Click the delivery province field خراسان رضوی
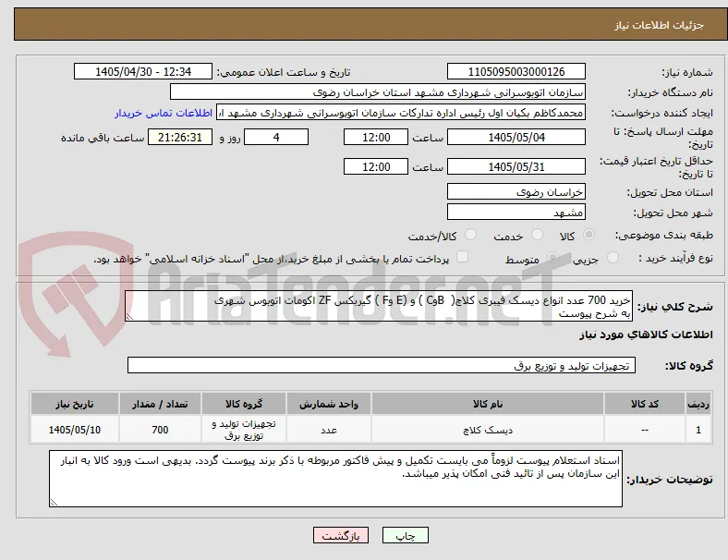The width and height of the screenshot is (728, 560). coord(516,191)
